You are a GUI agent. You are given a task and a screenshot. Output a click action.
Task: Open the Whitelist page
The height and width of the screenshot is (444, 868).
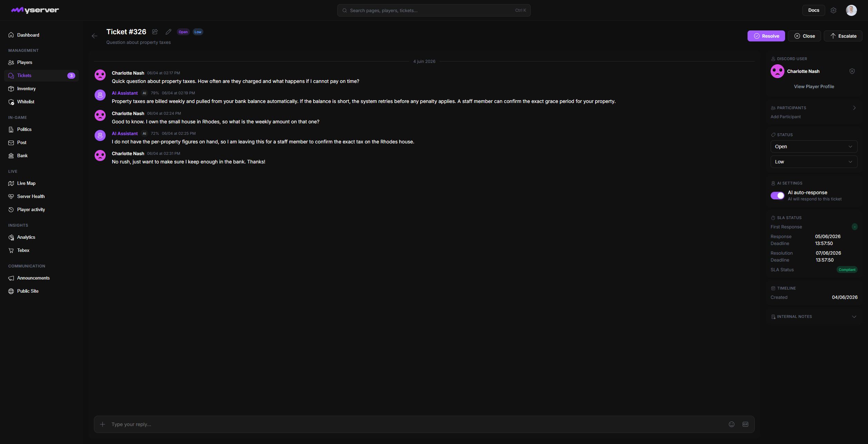pos(41,102)
